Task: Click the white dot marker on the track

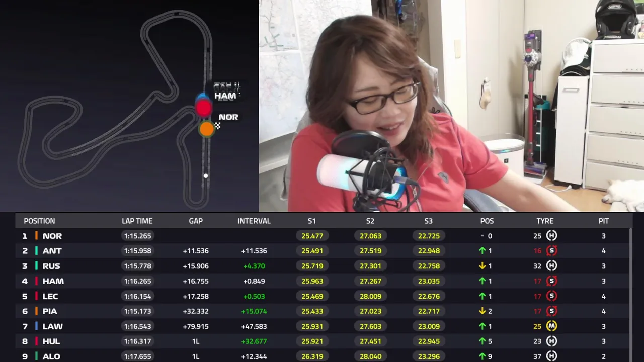Action: (205, 175)
